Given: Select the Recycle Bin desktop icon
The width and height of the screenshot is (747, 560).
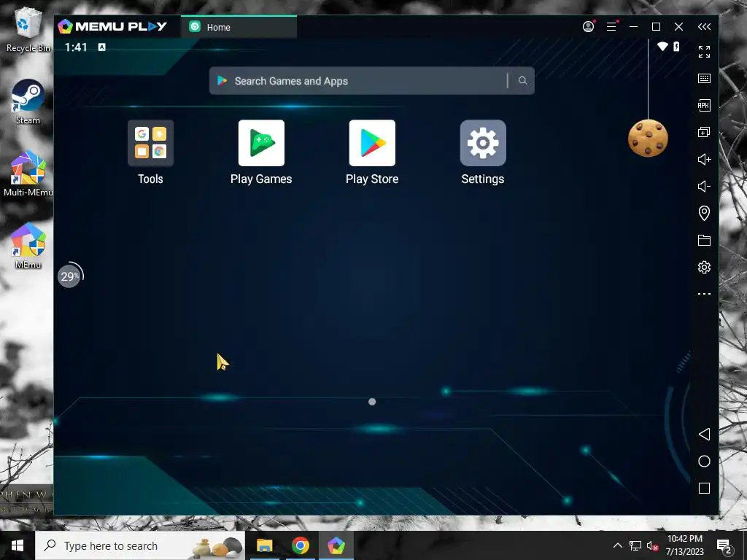Looking at the screenshot, I should point(28,29).
